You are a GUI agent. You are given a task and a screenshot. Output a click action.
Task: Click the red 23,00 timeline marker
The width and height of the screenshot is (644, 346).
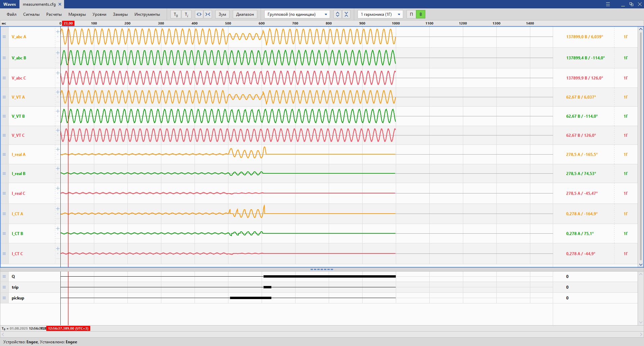[x=68, y=23]
